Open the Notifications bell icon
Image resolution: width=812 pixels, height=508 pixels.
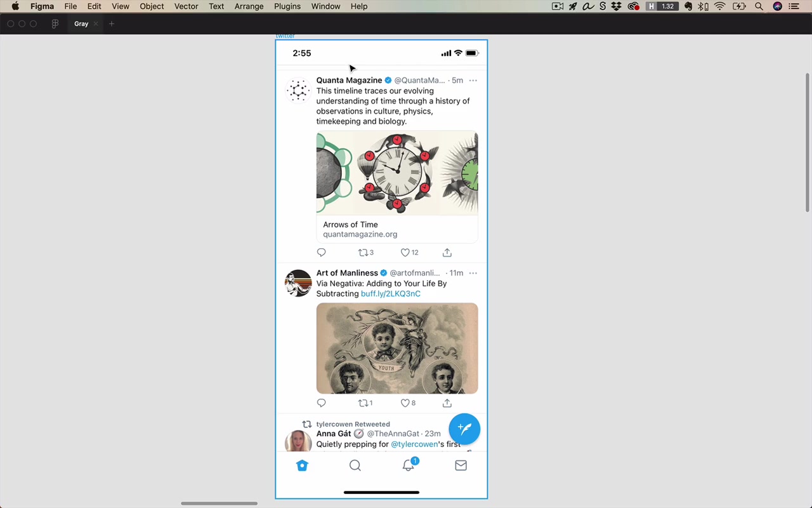(x=409, y=465)
